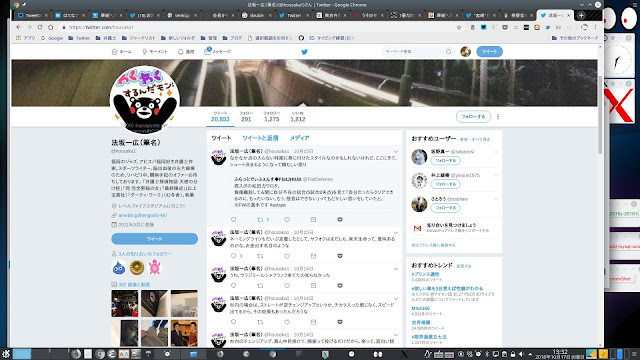
Task: Bookmark this page with the star icon
Action: click(x=459, y=27)
